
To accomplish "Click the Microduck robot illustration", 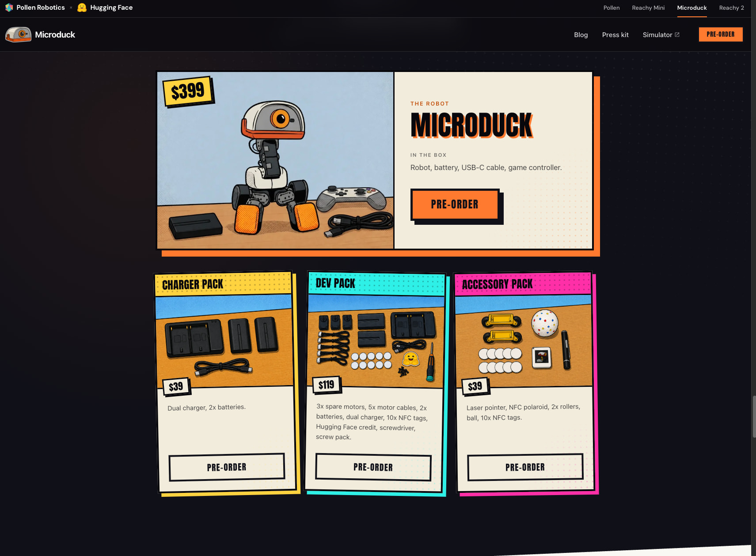I will [275, 160].
